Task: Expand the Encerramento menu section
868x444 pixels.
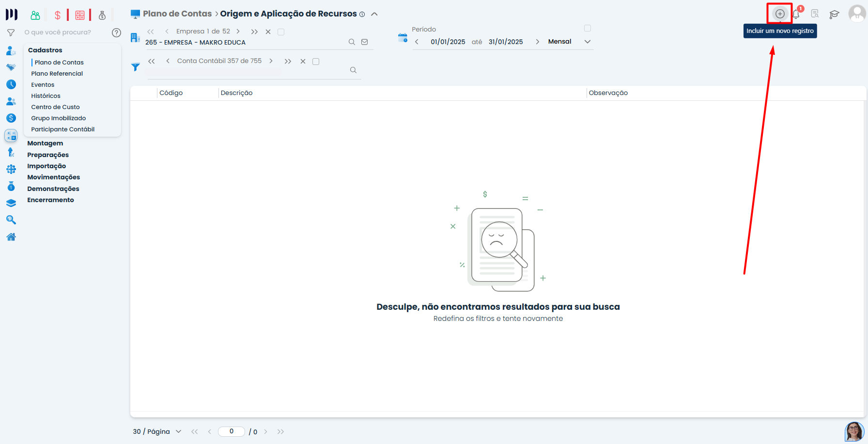Action: tap(50, 200)
